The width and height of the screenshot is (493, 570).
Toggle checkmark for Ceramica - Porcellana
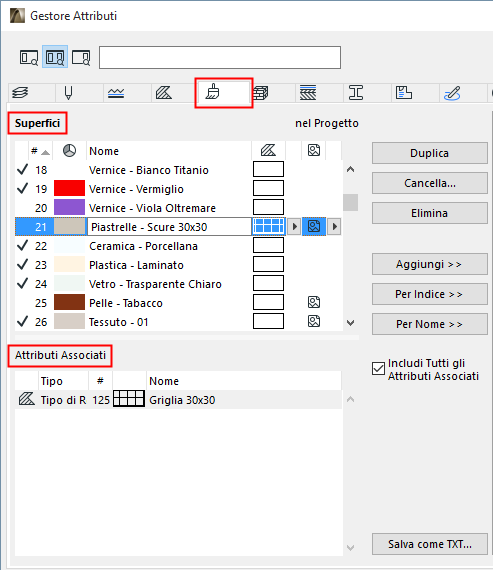[23, 245]
